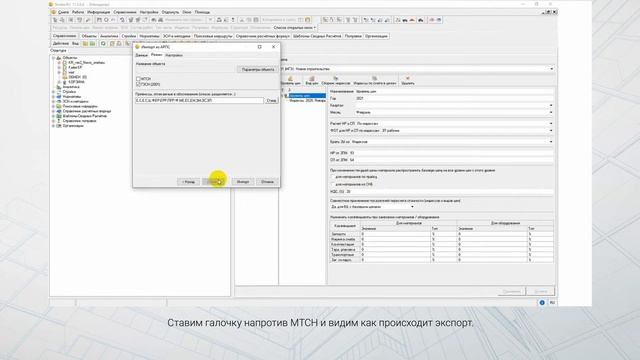Image resolution: width=640 pixels, height=360 pixels.
Task: Select the highlighted Уровень цен tree row
Action: [307, 96]
